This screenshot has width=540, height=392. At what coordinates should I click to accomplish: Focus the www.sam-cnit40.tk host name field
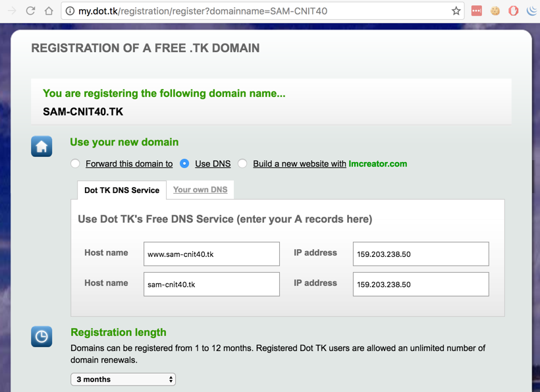click(x=211, y=254)
